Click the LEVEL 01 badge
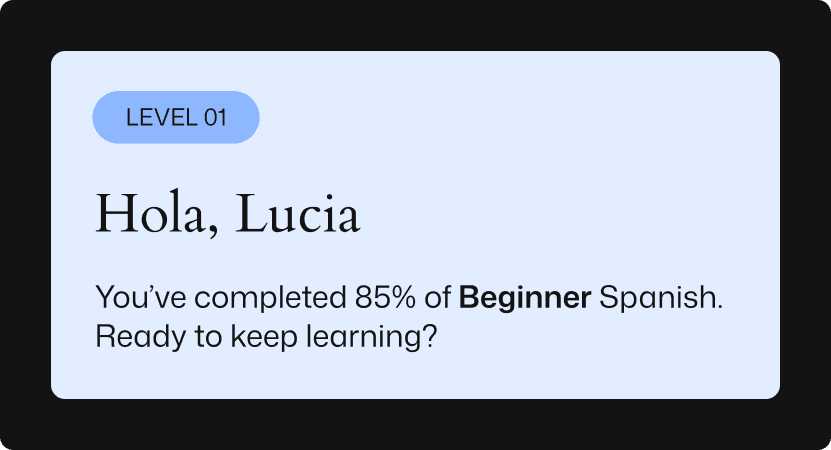 point(176,117)
